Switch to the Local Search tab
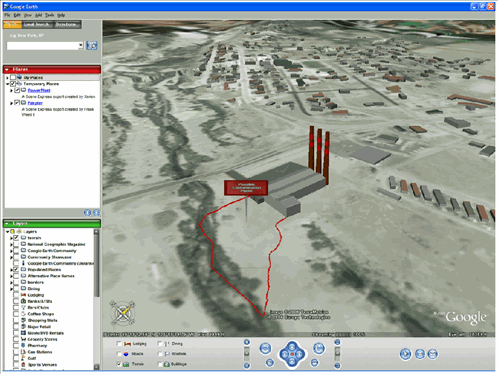Image resolution: width=498 pixels, height=374 pixels. pos(37,24)
